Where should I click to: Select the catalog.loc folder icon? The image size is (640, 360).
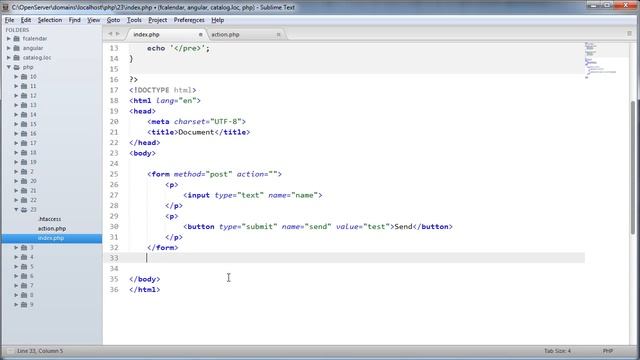pos(17,58)
